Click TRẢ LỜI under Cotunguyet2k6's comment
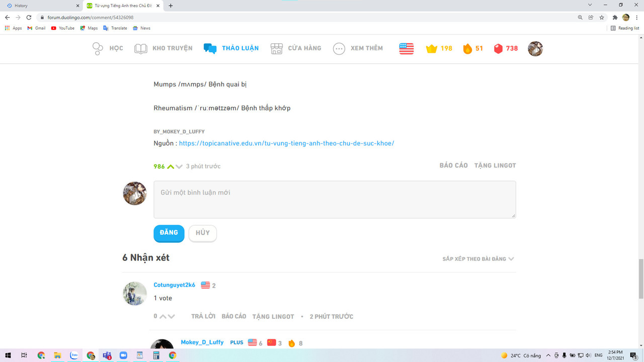The height and width of the screenshot is (362, 644). [203, 317]
